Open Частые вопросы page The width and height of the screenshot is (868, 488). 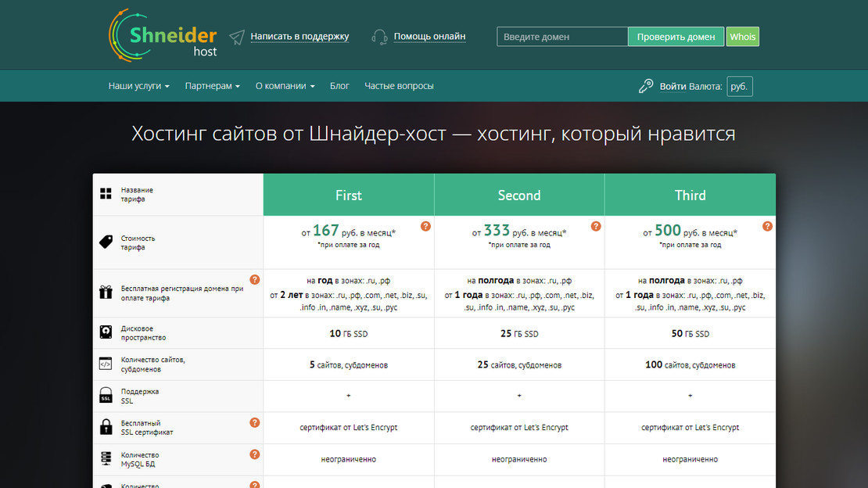pyautogui.click(x=399, y=86)
